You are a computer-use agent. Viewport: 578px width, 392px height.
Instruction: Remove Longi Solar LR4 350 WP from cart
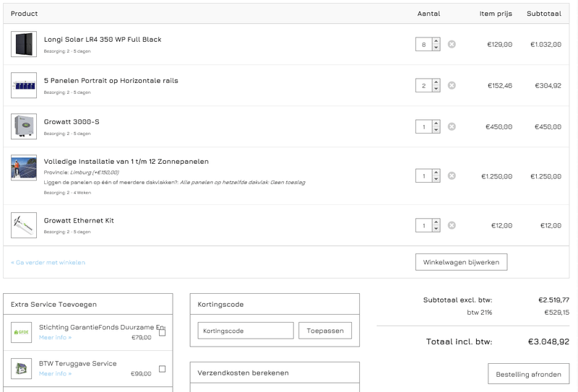pos(452,44)
